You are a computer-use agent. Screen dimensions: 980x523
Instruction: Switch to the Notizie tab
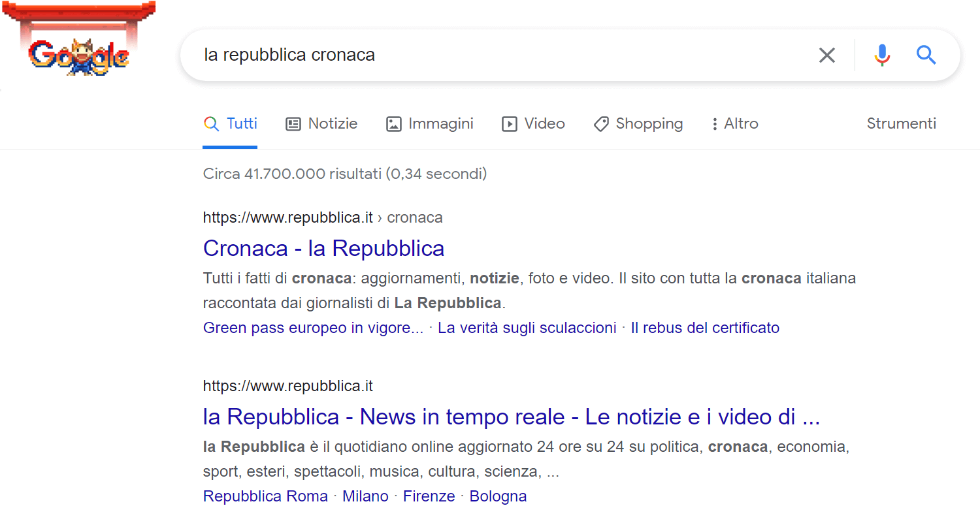pos(321,124)
